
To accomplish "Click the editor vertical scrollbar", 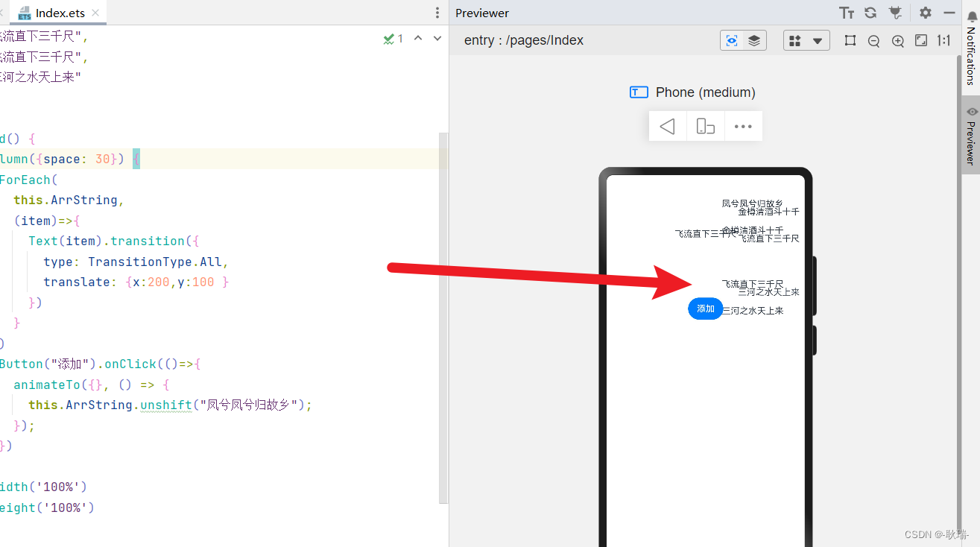I will point(443,317).
